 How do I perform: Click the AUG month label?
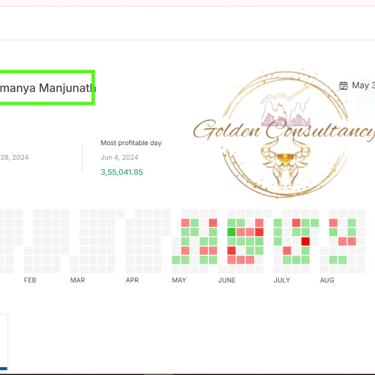(327, 280)
